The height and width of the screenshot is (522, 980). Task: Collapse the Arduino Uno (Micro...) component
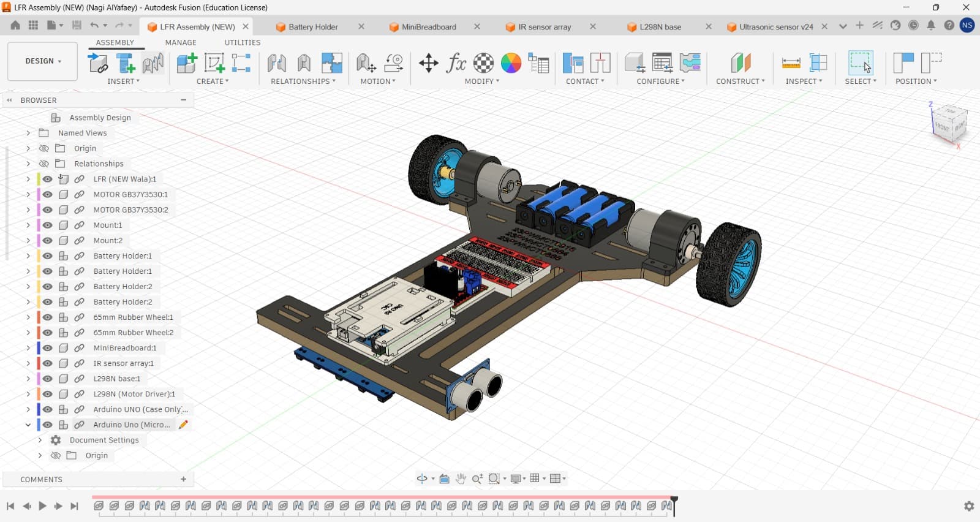(28, 425)
